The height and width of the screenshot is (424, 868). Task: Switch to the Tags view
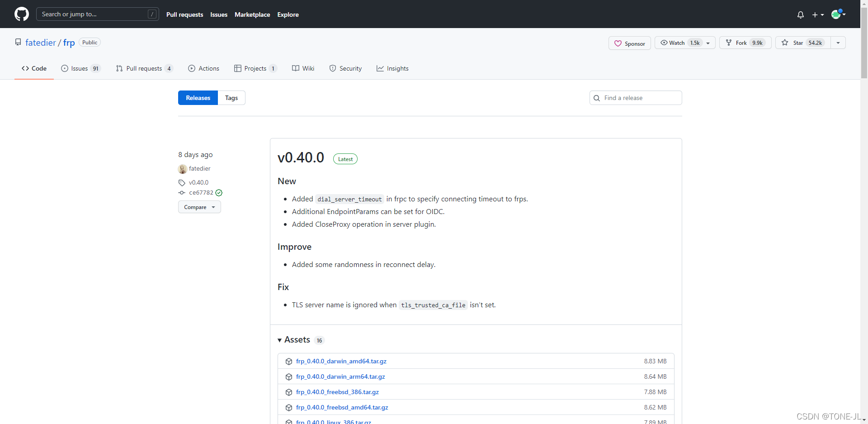tap(231, 98)
